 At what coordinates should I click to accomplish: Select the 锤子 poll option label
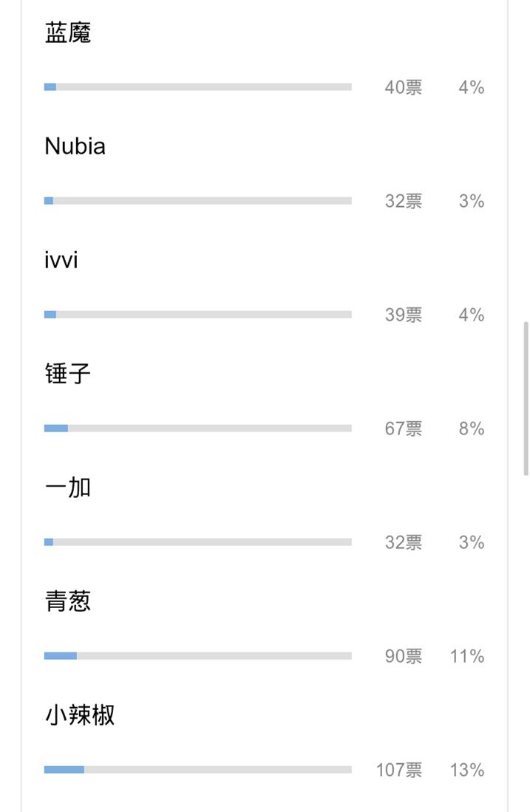pyautogui.click(x=68, y=374)
